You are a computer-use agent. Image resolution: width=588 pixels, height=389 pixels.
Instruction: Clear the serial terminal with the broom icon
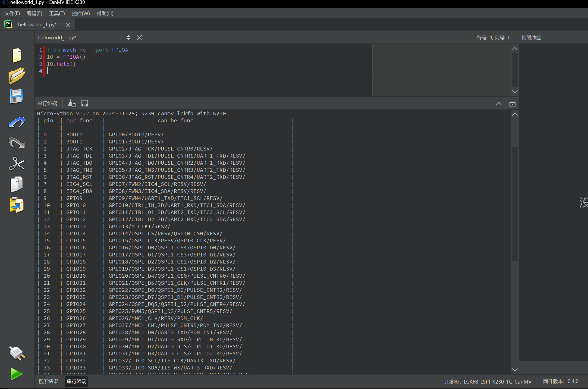tap(72, 103)
